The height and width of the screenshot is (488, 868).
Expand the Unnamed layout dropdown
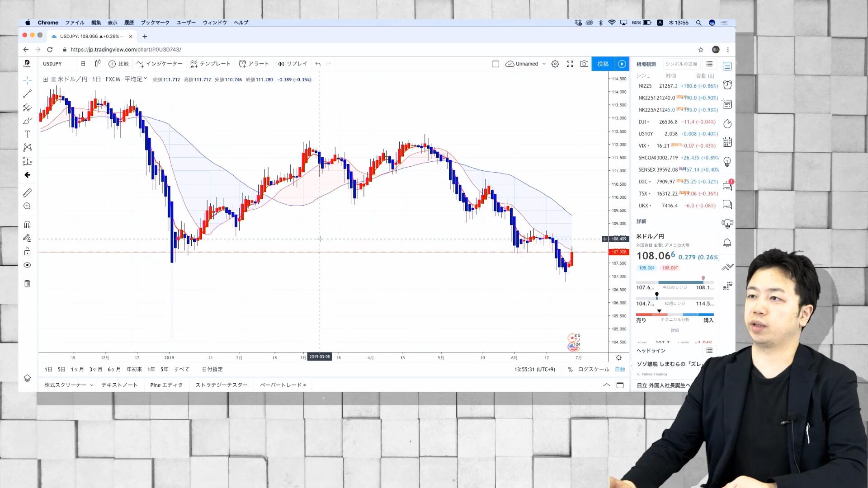pyautogui.click(x=544, y=64)
